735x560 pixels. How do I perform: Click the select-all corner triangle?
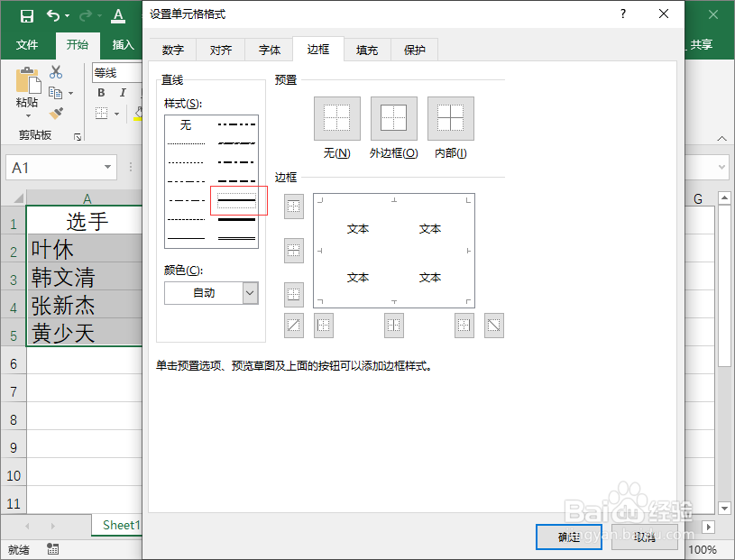coord(18,197)
